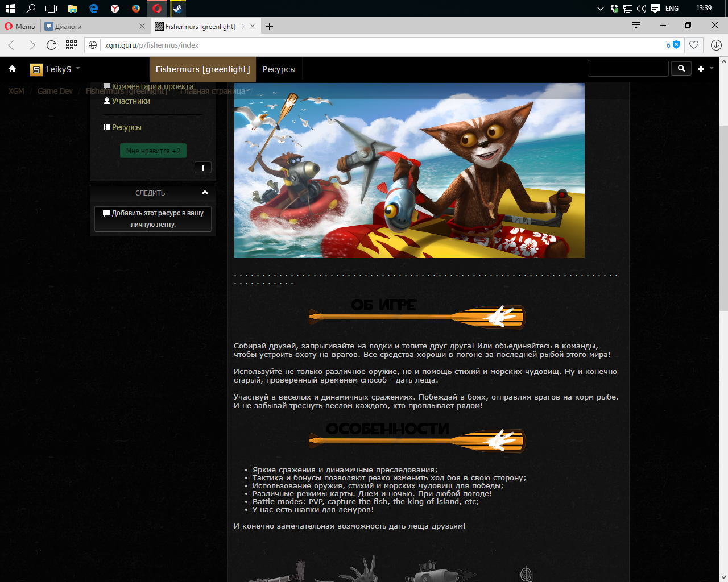Open Yandex Browser from the taskbar

coord(114,8)
